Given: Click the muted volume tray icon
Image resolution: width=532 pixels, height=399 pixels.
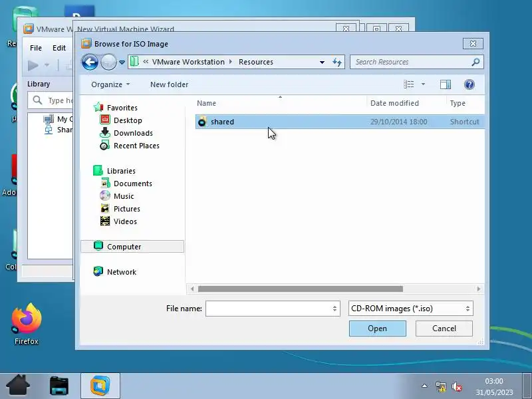Looking at the screenshot, I should [x=457, y=386].
